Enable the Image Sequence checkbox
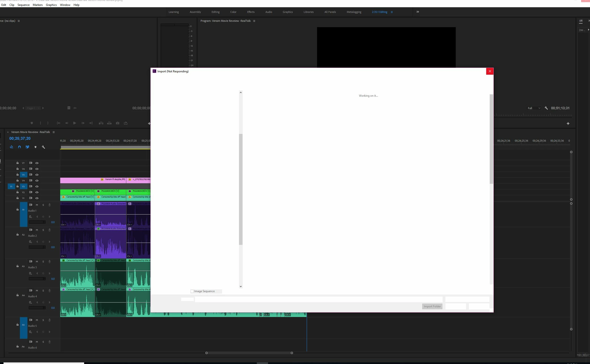Viewport: 590px width, 364px height. coord(192,291)
